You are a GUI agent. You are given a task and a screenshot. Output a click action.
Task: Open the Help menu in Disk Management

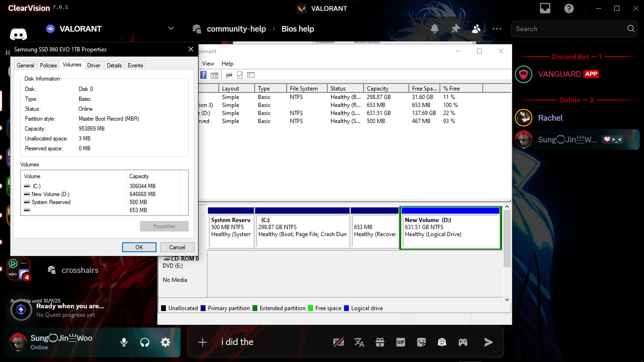[x=227, y=64]
